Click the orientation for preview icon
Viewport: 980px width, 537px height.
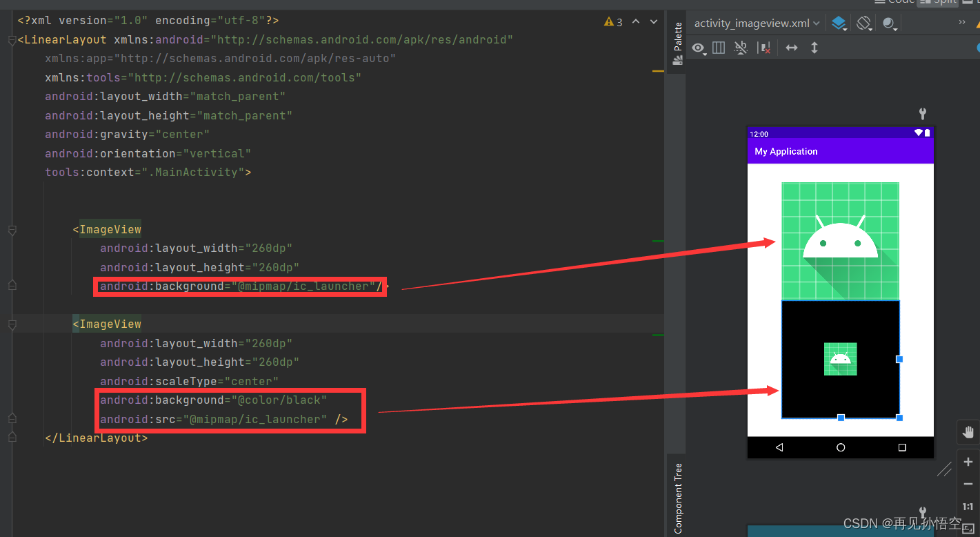coord(863,23)
